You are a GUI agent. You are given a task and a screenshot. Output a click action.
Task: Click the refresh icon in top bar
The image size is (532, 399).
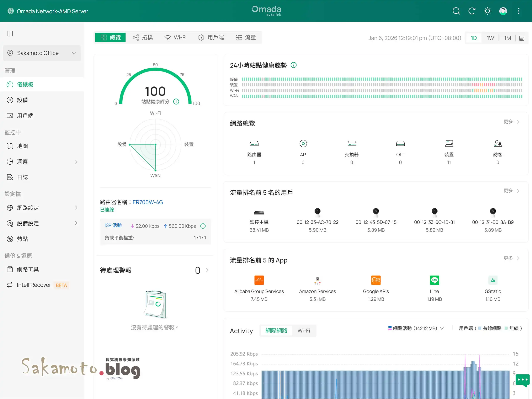(x=472, y=11)
